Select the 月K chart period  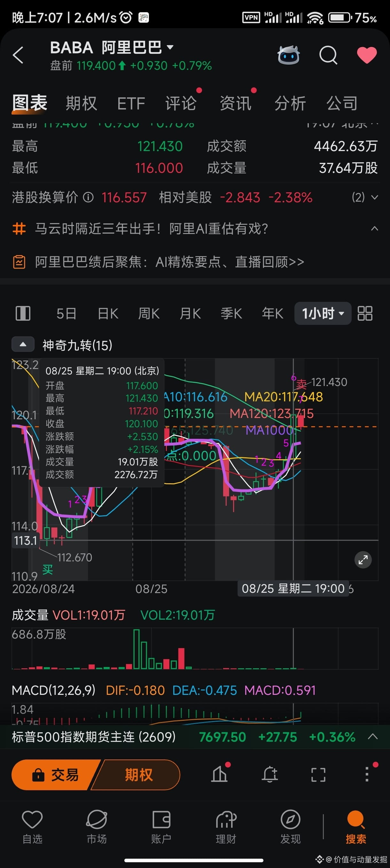191,314
